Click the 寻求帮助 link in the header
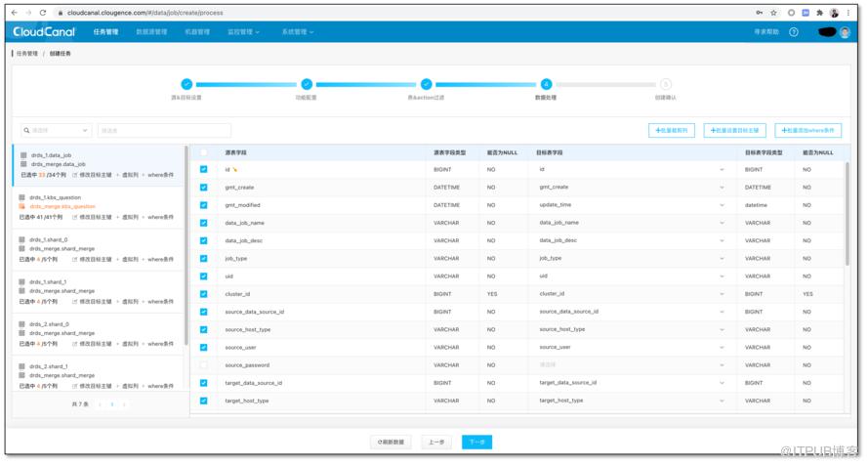The width and height of the screenshot is (868, 466). pos(766,32)
